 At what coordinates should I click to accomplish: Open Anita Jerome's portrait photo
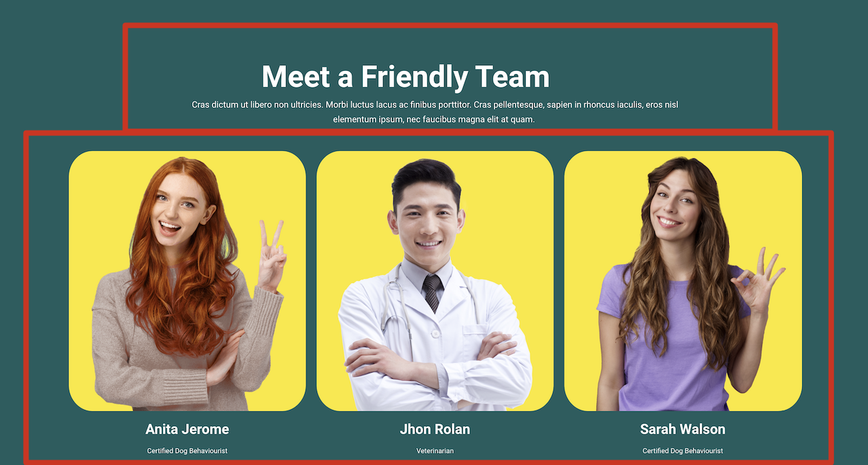pyautogui.click(x=187, y=281)
